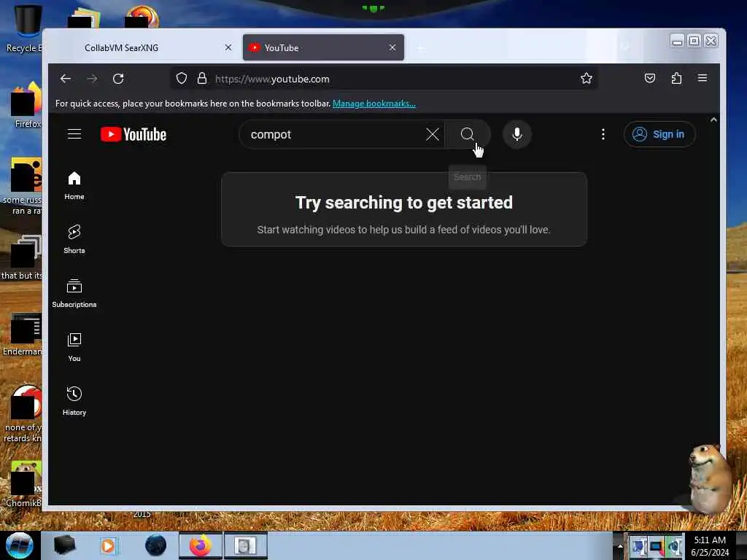Open the Pocket save icon
The image size is (747, 560).
click(650, 78)
